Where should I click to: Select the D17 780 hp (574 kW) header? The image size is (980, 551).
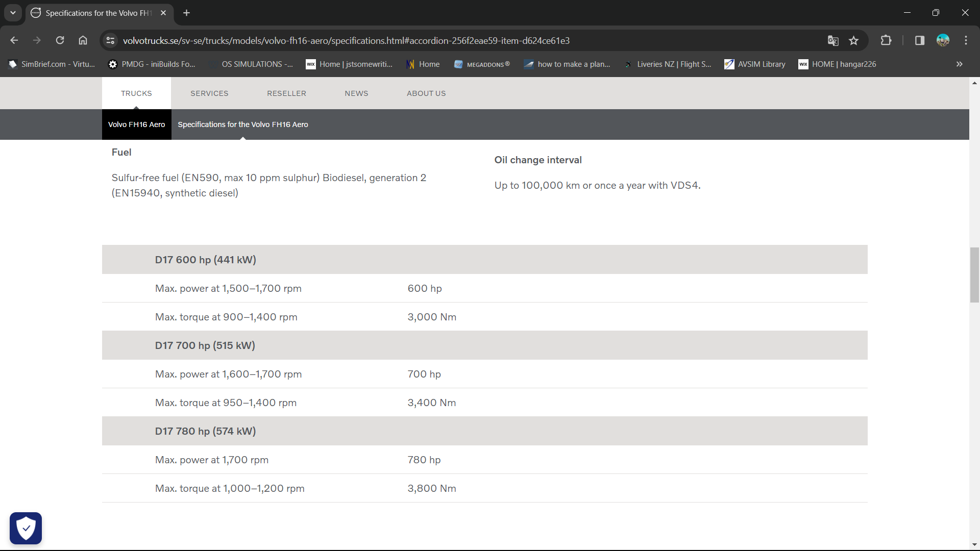tap(485, 431)
